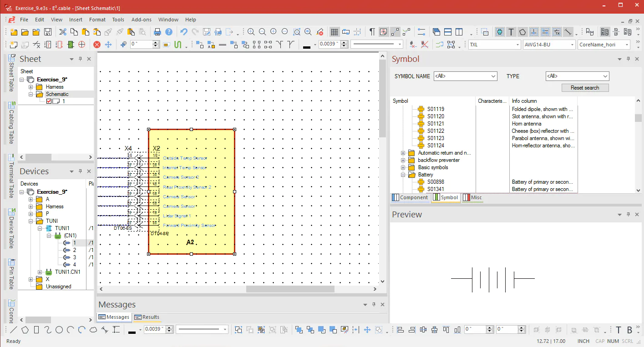This screenshot has height=347, width=644.
Task: Toggle the text selection mode T button
Action: (x=511, y=32)
